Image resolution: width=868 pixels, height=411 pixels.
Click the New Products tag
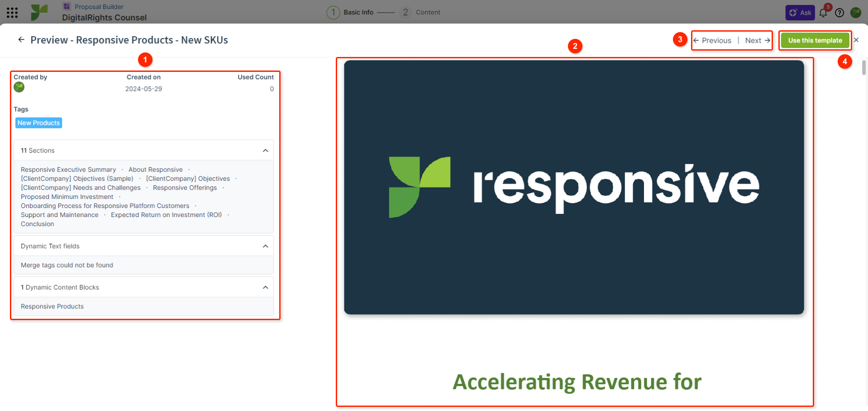39,123
